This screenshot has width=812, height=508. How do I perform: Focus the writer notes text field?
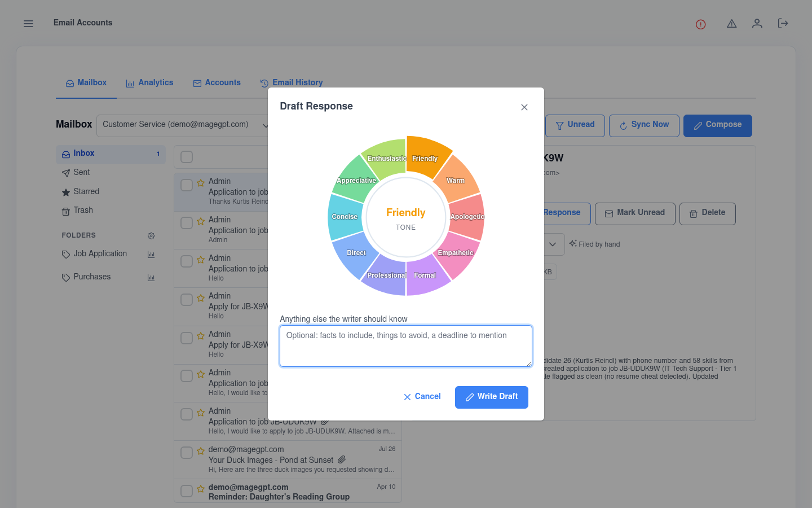pos(406,346)
